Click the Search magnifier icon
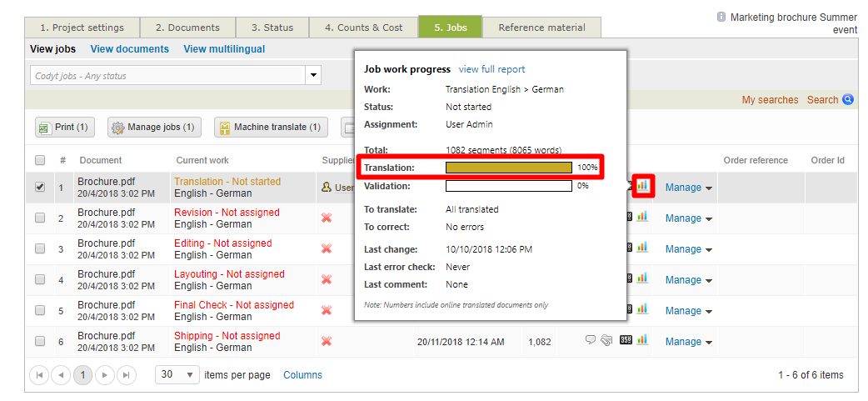The width and height of the screenshot is (868, 401). (848, 100)
